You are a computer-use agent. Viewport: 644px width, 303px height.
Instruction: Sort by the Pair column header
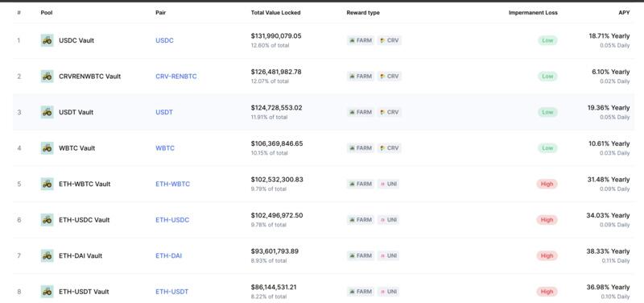(x=160, y=13)
